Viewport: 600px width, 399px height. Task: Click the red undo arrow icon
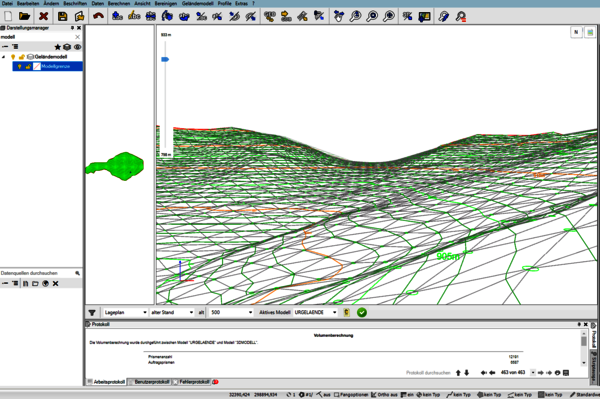[x=98, y=16]
